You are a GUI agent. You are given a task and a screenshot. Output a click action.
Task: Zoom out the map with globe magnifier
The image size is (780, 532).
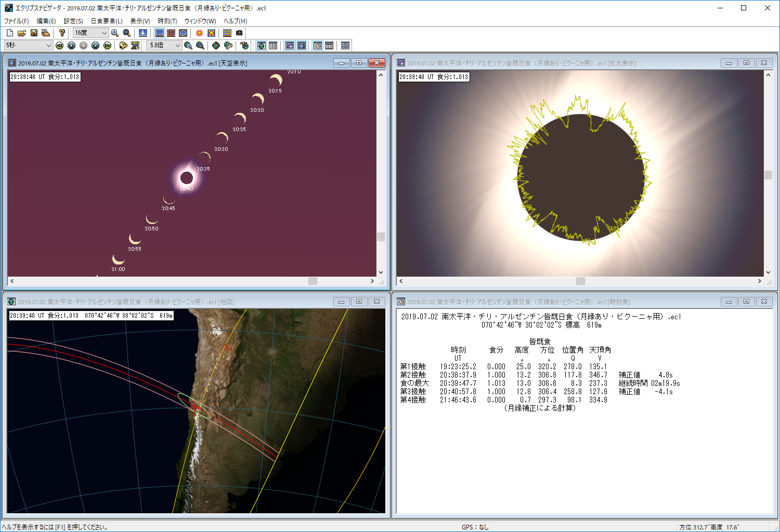tap(200, 46)
